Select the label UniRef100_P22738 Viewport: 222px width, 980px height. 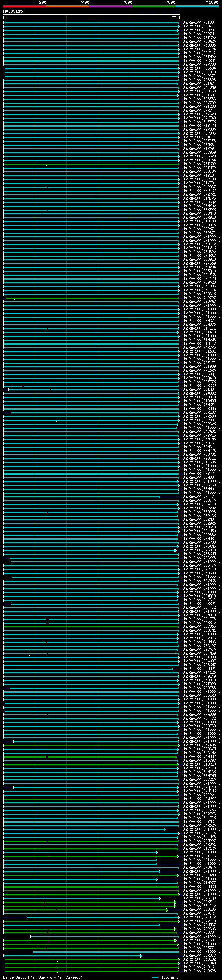point(199,179)
